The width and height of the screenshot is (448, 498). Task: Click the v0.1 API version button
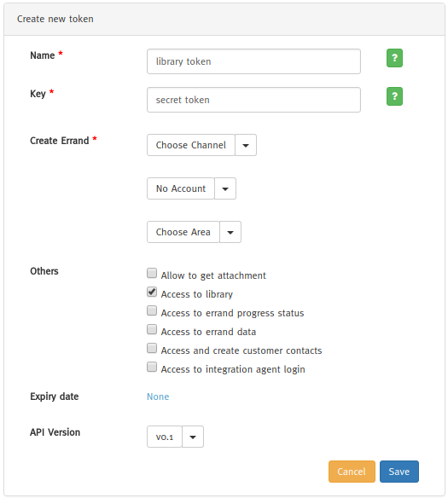pos(164,437)
